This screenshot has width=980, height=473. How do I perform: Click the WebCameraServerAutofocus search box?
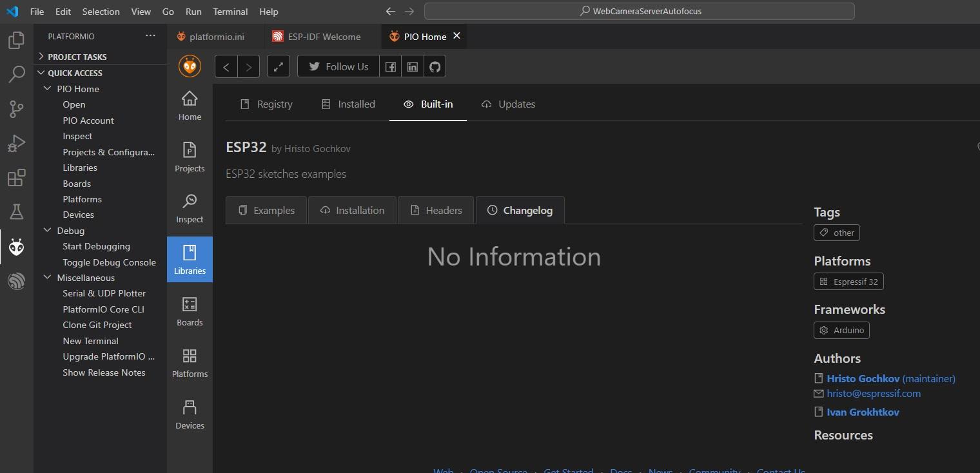point(639,11)
